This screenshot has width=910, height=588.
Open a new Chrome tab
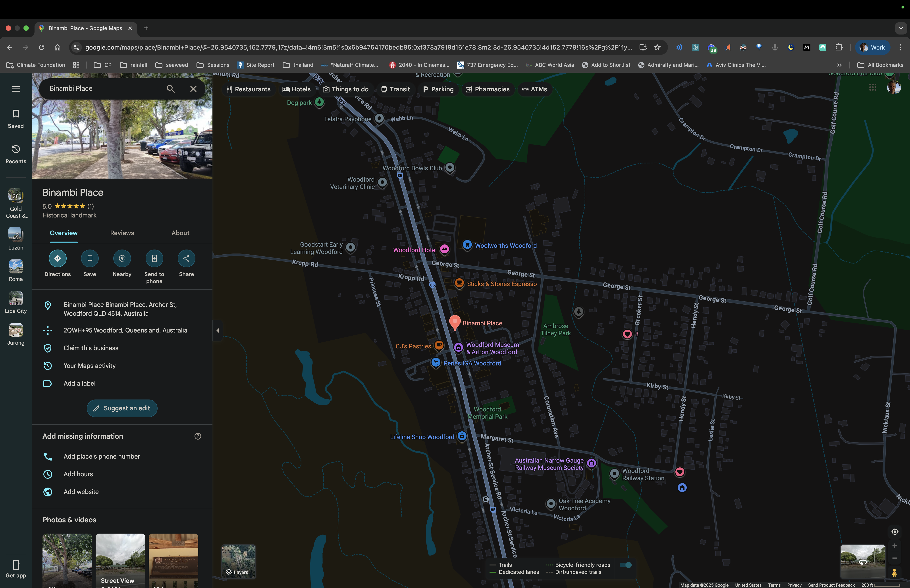coord(146,28)
